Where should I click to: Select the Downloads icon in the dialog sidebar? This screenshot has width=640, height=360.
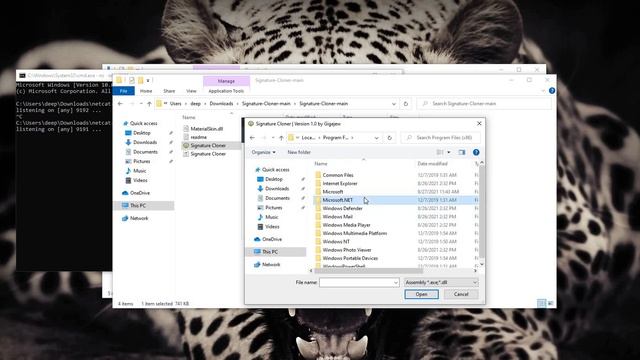coord(260,189)
